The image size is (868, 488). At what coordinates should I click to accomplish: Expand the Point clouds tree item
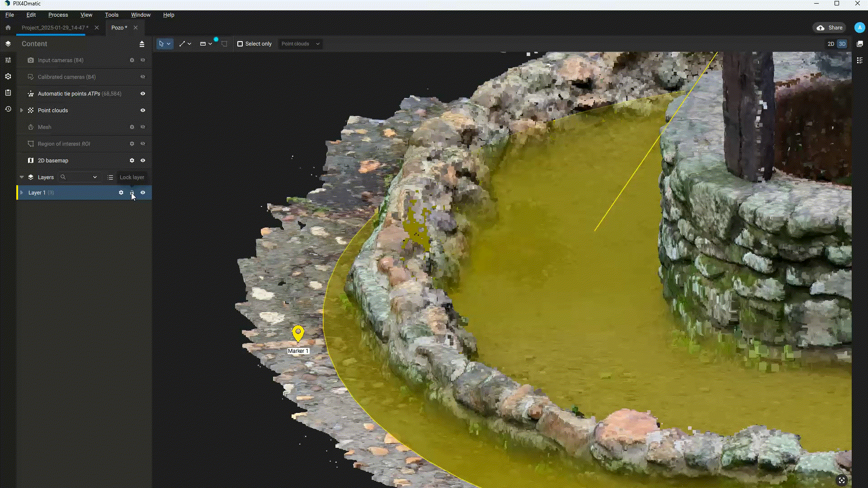click(21, 110)
